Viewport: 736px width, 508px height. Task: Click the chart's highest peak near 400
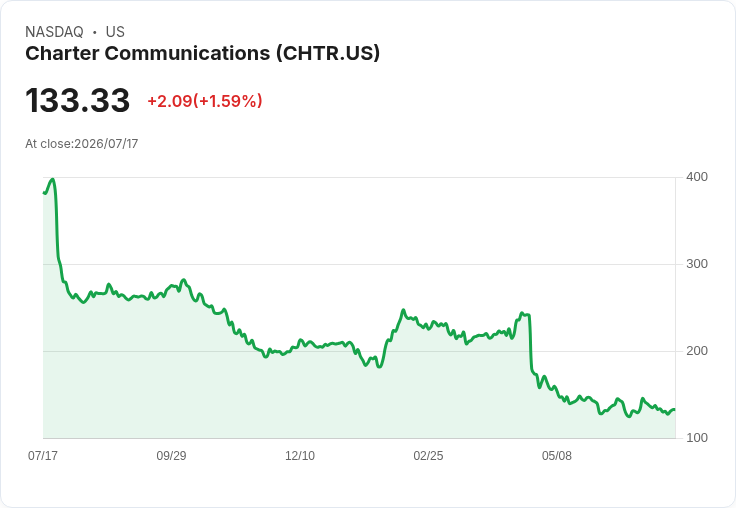(53, 179)
